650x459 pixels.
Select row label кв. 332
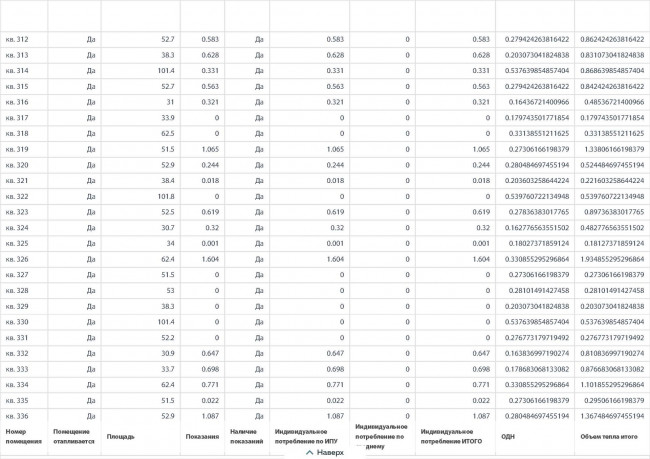click(x=17, y=353)
